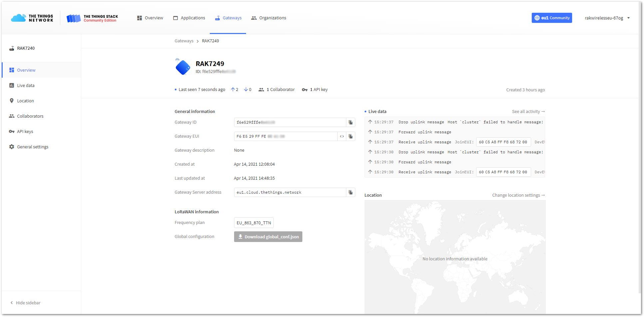
Task: Select Overview in the sidebar
Action: pos(41,70)
